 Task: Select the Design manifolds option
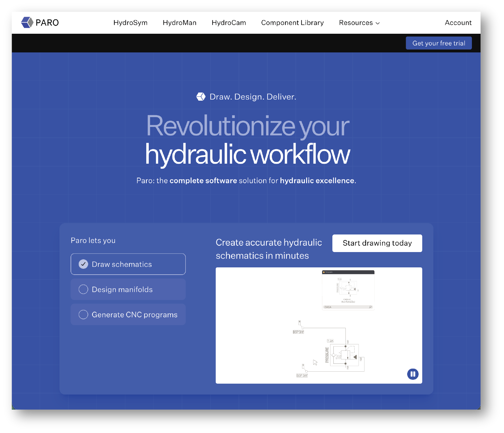(x=128, y=289)
